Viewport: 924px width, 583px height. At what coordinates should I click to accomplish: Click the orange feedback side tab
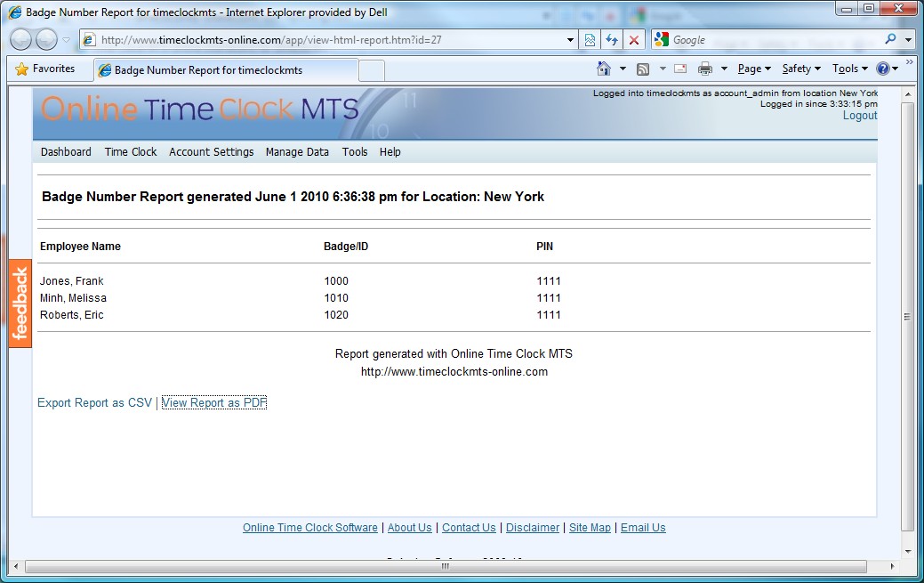click(x=20, y=304)
